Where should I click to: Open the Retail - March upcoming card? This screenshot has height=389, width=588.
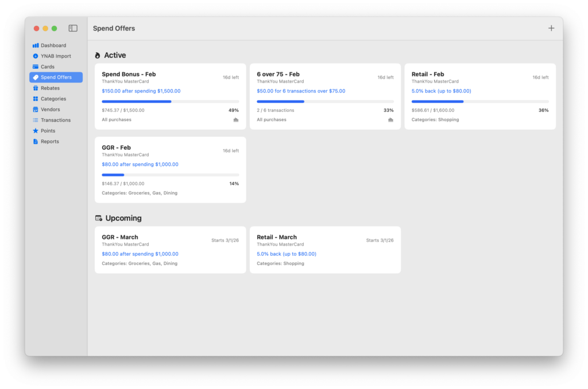(325, 250)
